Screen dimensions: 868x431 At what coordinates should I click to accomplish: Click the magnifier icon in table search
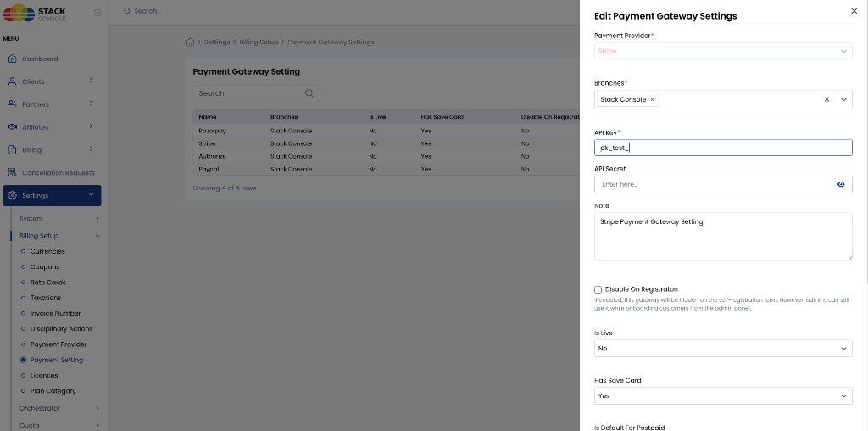309,93
